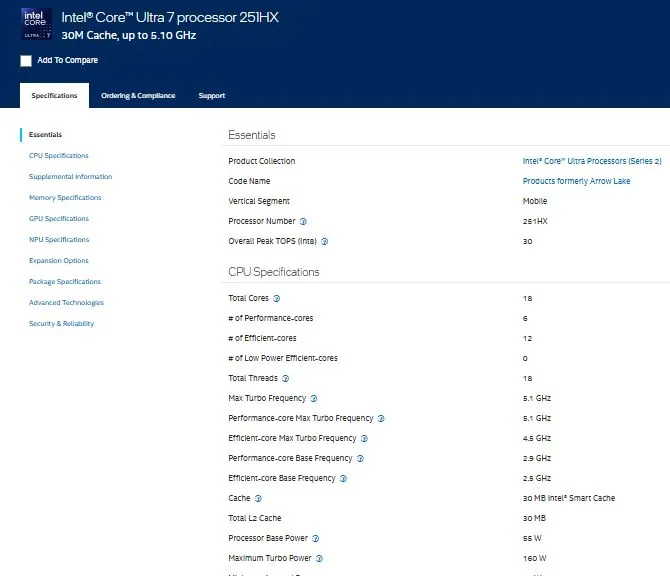Click the Total L2 Cache label
Screen dimensions: 670x576
tap(255, 518)
